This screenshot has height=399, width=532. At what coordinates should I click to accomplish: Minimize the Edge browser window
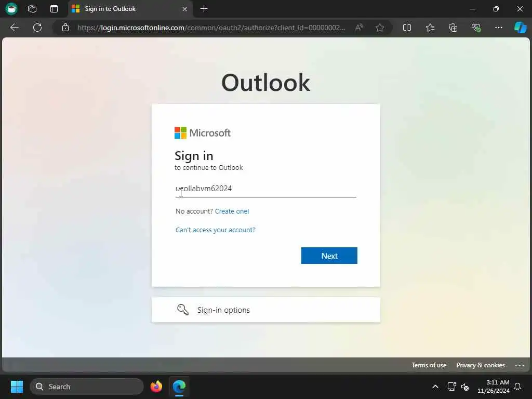(x=472, y=9)
